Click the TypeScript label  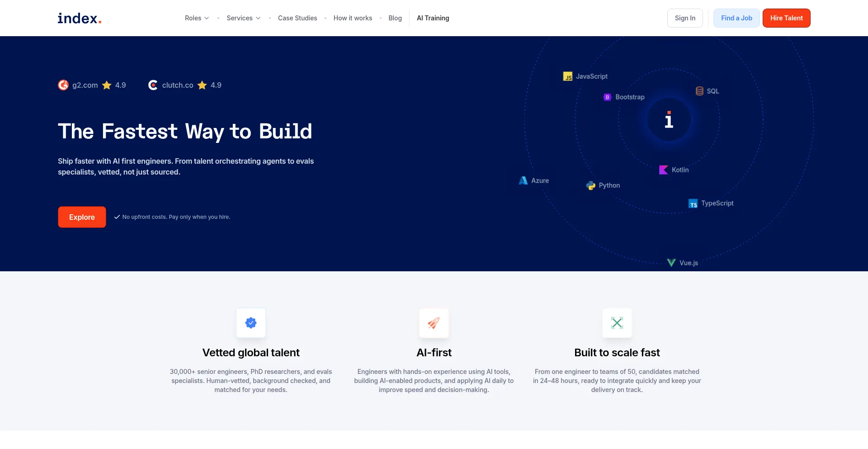[x=717, y=203]
